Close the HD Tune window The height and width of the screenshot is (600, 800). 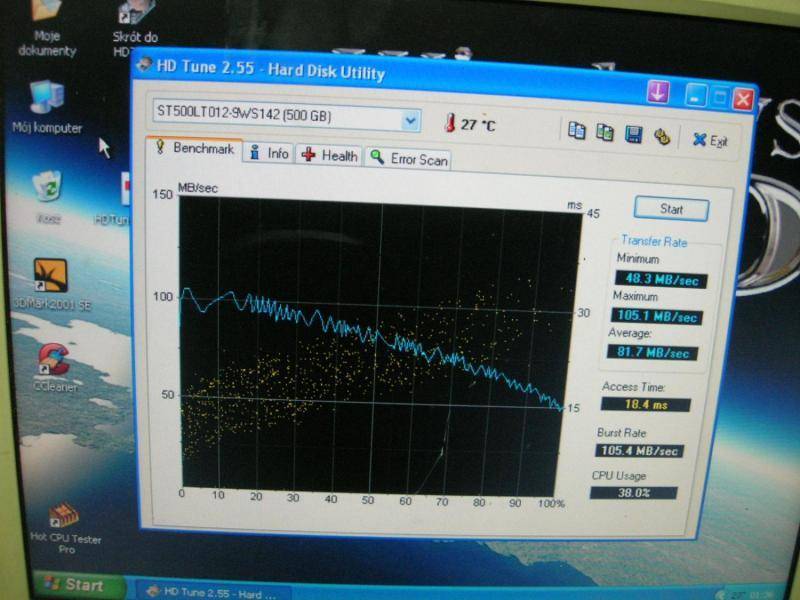click(743, 99)
